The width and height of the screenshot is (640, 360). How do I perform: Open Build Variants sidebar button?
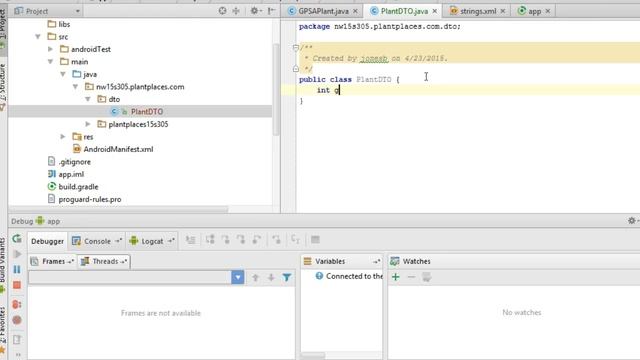(x=3, y=265)
